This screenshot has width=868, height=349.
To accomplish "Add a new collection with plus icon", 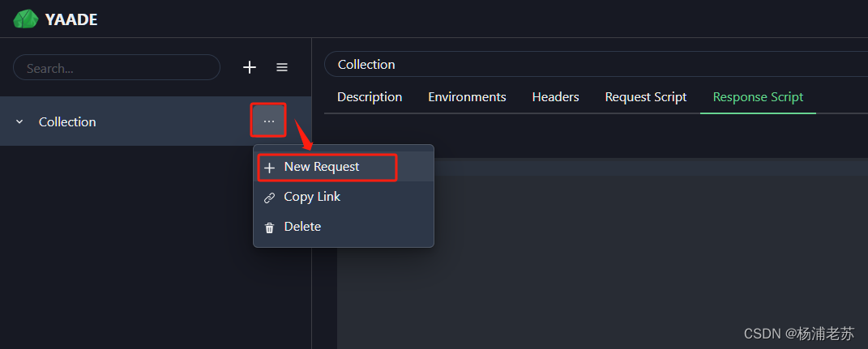I will [250, 67].
